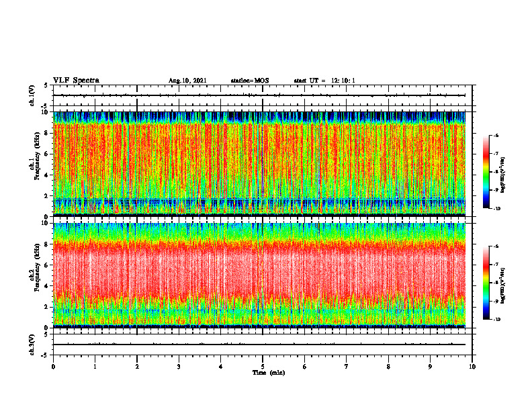Click the time axis tick label "9"

(430, 367)
